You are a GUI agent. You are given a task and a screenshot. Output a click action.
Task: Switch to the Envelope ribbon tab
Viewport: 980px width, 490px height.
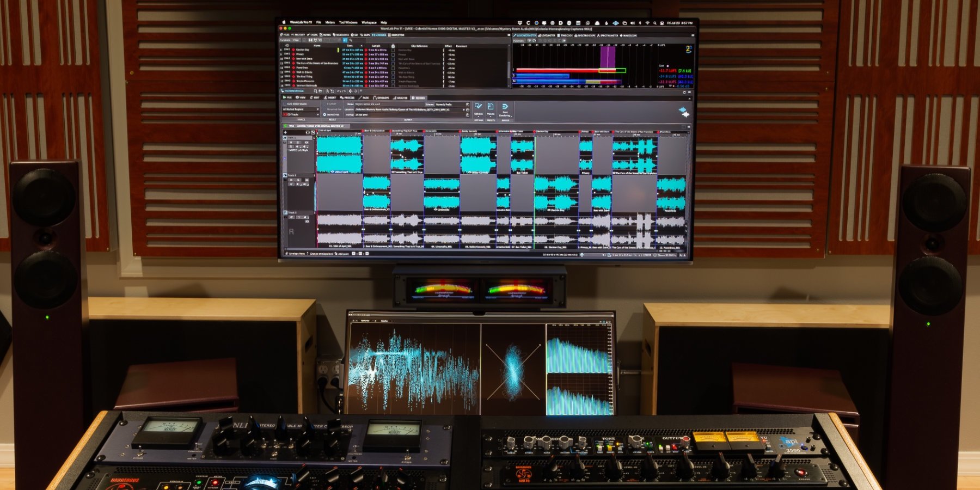pos(382,98)
